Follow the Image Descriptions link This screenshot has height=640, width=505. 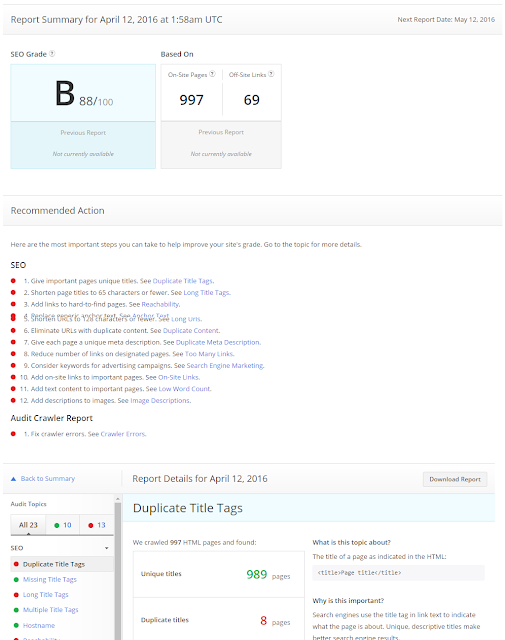click(x=160, y=401)
